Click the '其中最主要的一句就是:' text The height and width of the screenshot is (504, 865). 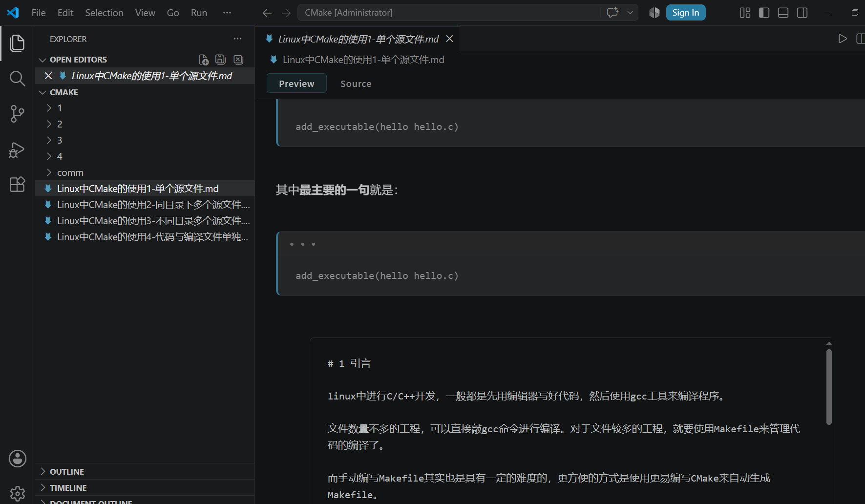[337, 190]
